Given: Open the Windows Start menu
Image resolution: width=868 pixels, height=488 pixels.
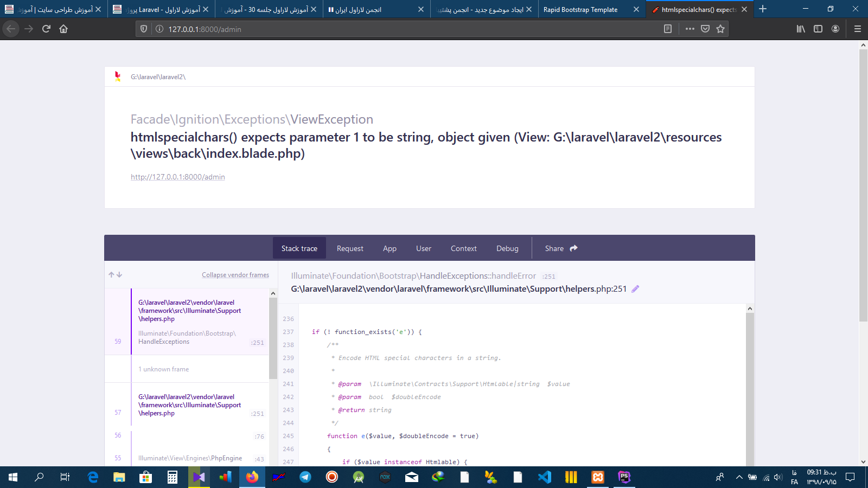Looking at the screenshot, I should [x=13, y=477].
